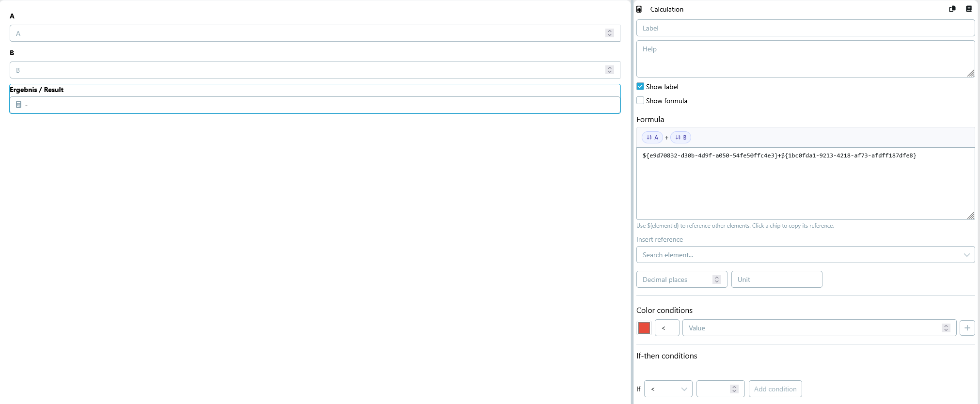Click the 'Color conditions' heading
Viewport: 980px width, 404px height.
pos(664,310)
